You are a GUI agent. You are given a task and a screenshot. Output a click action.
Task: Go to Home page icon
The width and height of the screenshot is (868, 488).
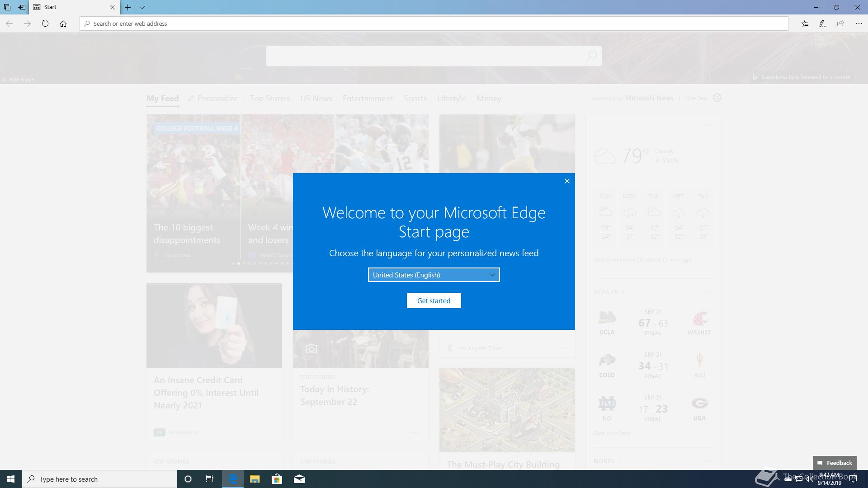click(63, 23)
